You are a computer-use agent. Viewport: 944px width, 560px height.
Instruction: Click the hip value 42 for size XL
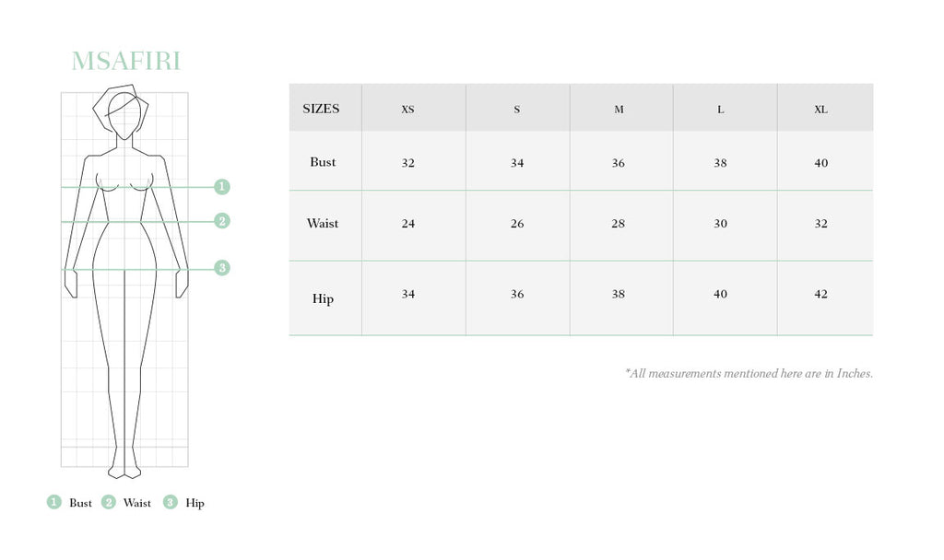[x=820, y=294]
